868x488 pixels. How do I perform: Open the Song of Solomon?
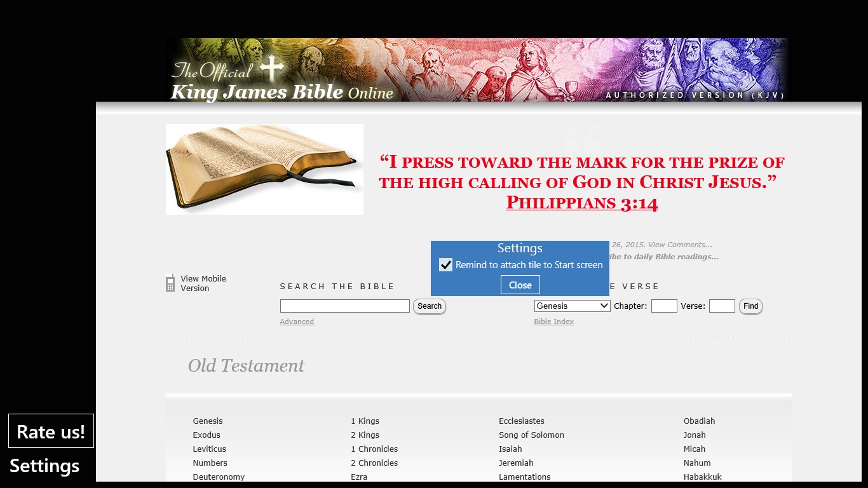(x=531, y=435)
